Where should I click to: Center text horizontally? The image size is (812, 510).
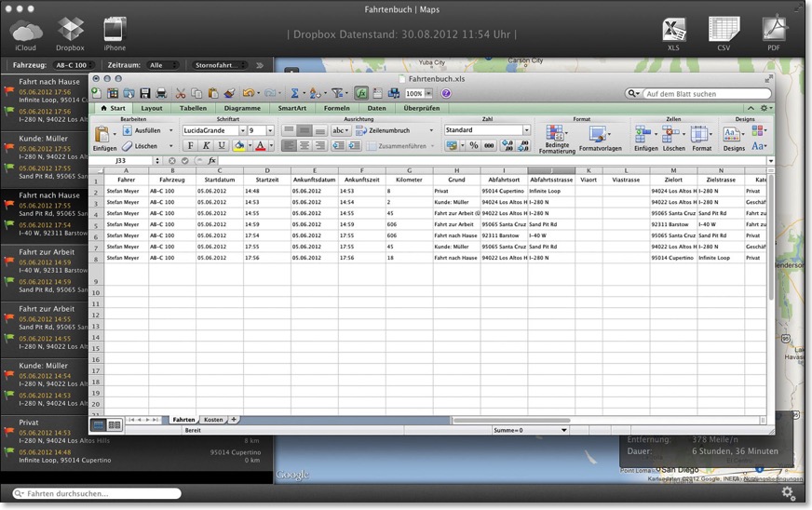[x=304, y=145]
